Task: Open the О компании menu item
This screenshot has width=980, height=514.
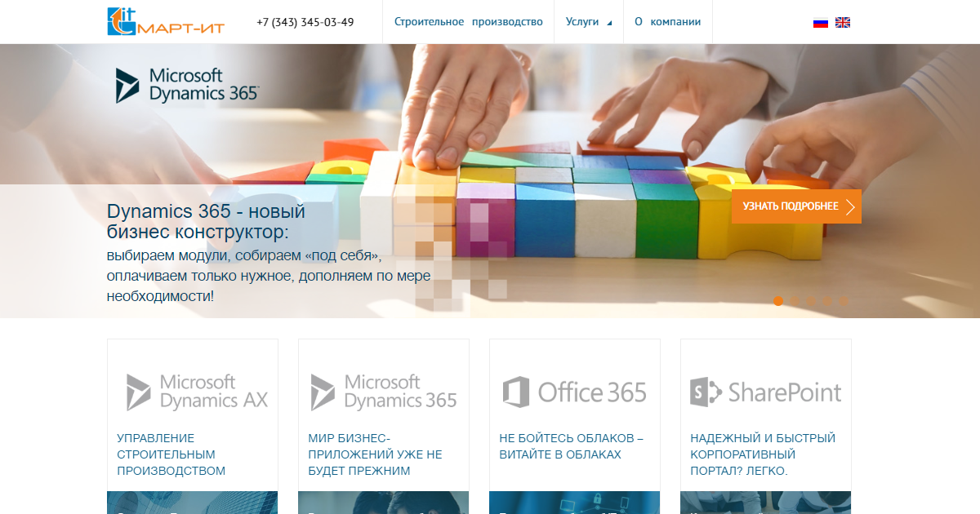Action: [667, 22]
